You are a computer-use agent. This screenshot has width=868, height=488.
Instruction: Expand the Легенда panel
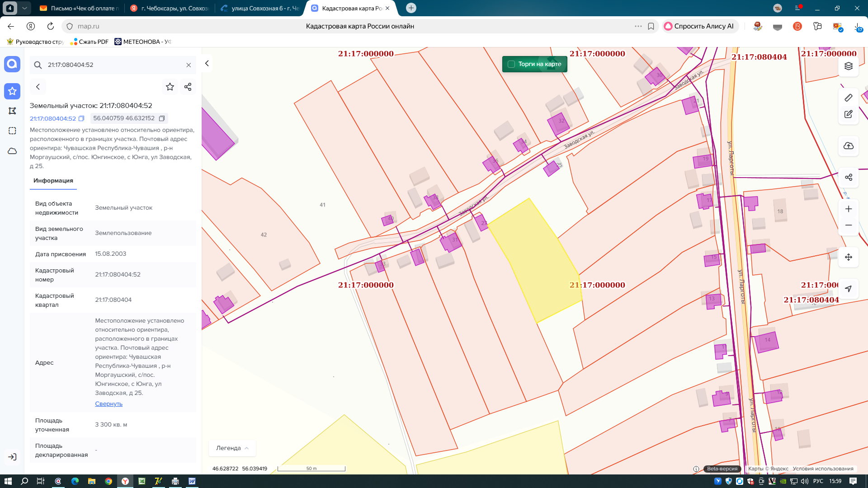pyautogui.click(x=232, y=448)
